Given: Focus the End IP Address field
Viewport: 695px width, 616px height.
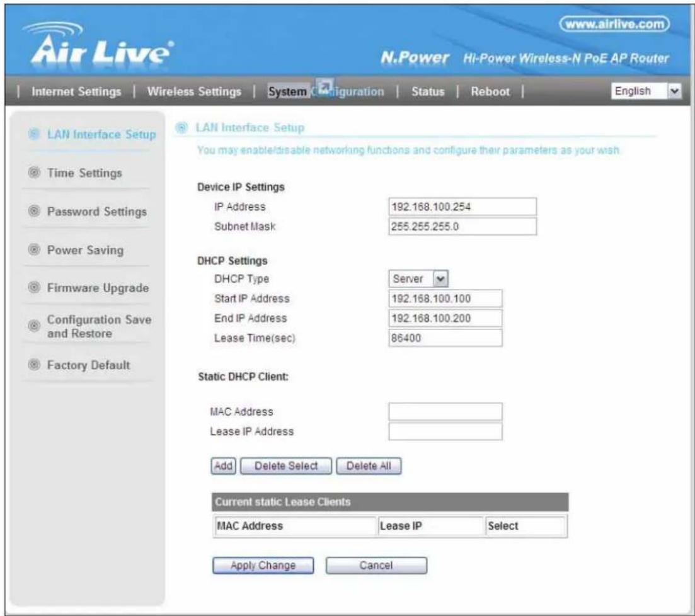Looking at the screenshot, I should (x=445, y=318).
